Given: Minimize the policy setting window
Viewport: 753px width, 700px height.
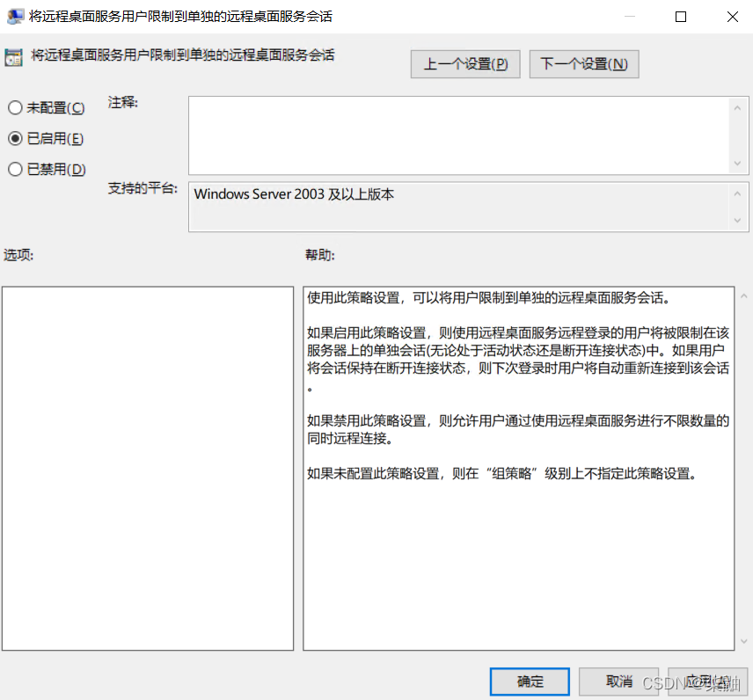Looking at the screenshot, I should click(630, 16).
